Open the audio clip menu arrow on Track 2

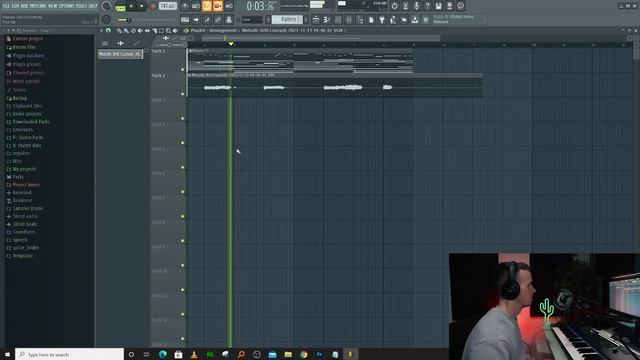pos(190,76)
